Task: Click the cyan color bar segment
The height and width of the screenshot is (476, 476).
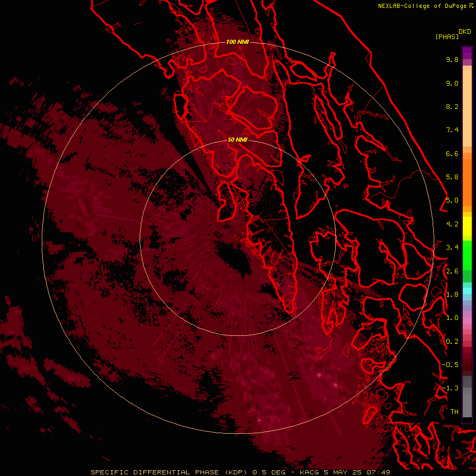Action: click(x=467, y=291)
